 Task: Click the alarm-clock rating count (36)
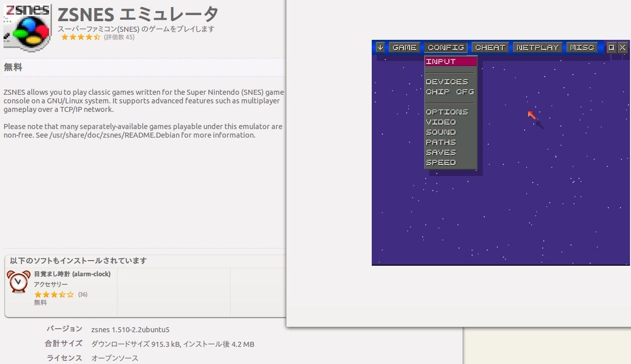pyautogui.click(x=83, y=294)
